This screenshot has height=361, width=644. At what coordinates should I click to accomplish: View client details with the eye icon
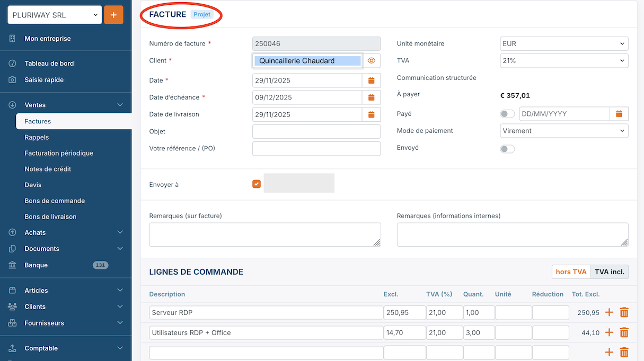pos(371,61)
